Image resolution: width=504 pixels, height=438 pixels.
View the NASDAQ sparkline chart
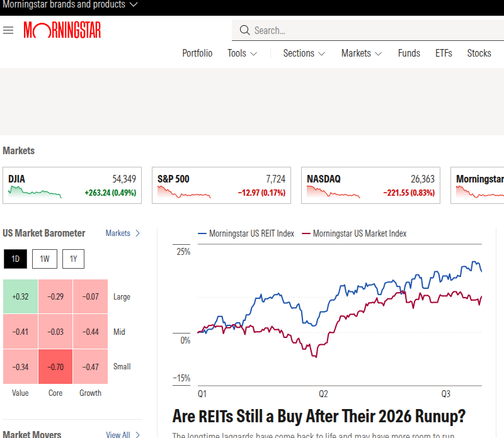point(333,192)
